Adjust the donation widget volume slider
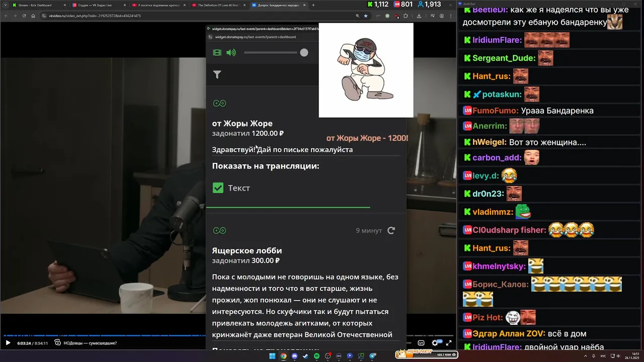Screen dimensions: 644x362 click(276, 52)
